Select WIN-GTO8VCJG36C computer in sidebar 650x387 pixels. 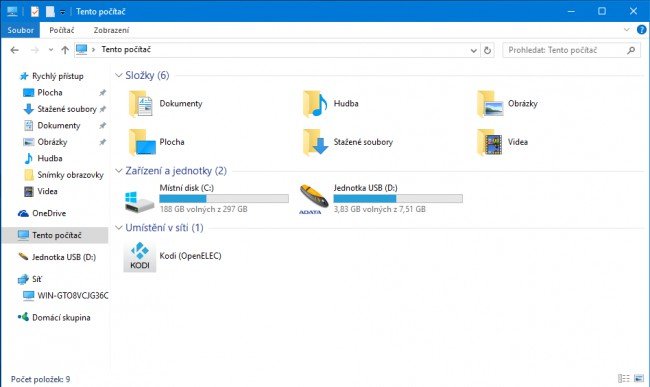tap(65, 296)
